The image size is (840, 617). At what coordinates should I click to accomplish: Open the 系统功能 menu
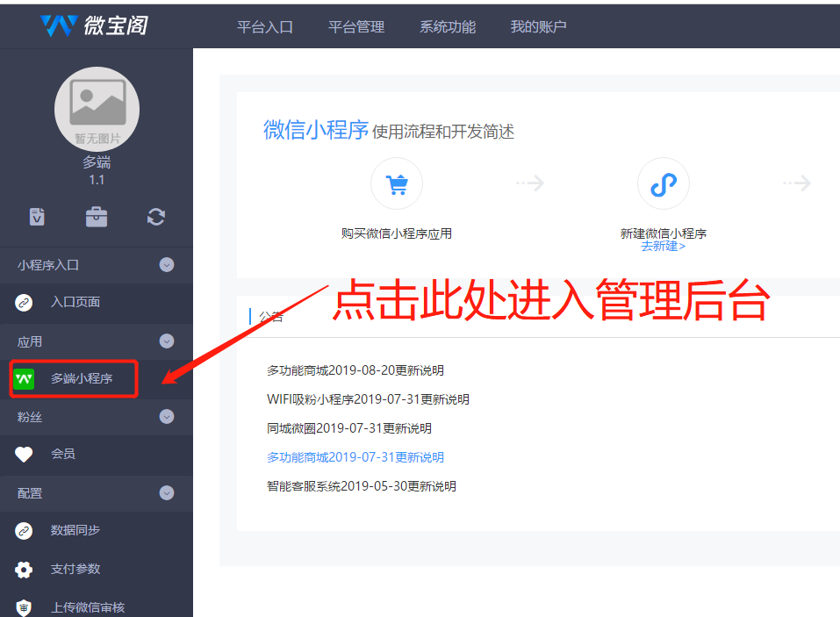coord(448,27)
